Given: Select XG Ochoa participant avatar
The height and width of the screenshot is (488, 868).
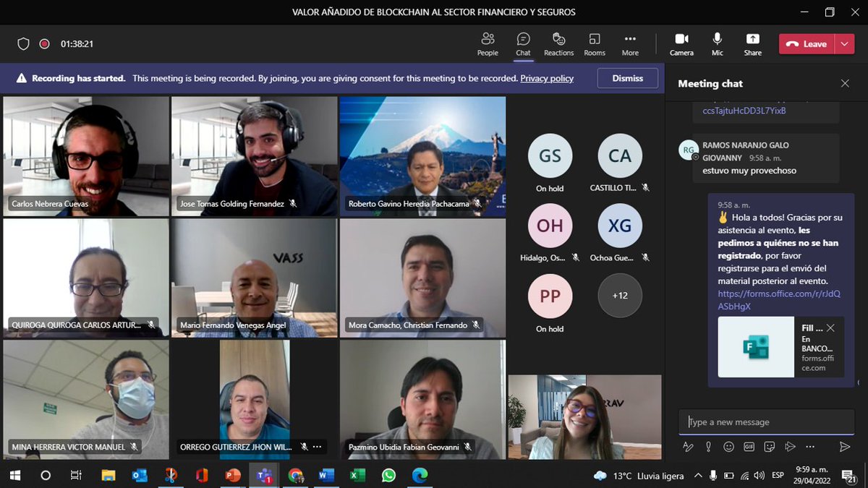Looking at the screenshot, I should pos(620,226).
